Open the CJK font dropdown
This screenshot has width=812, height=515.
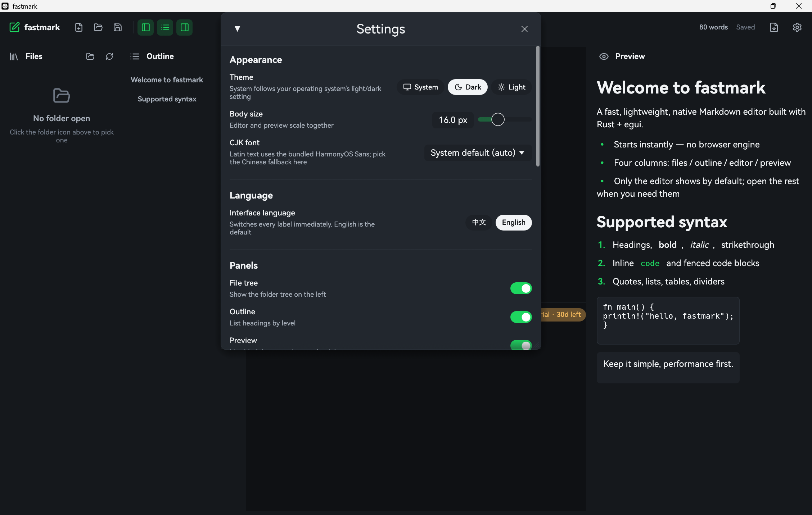click(x=478, y=153)
